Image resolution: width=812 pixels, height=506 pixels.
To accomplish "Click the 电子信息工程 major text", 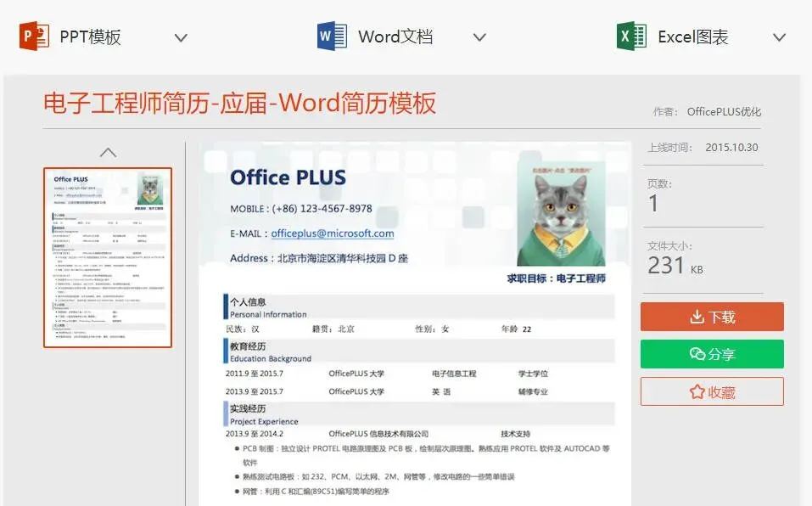I will pyautogui.click(x=454, y=374).
